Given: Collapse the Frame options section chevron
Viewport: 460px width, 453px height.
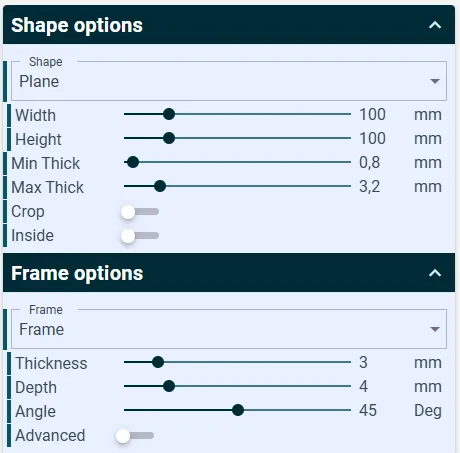Looking at the screenshot, I should click(435, 273).
